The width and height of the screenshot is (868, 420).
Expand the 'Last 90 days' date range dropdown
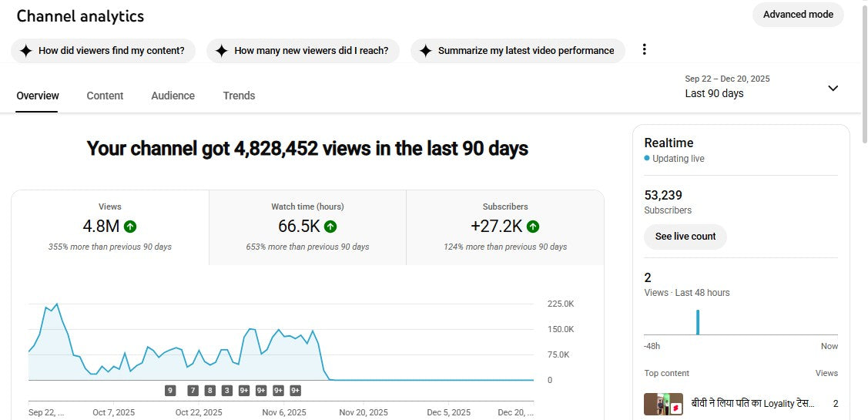click(832, 88)
